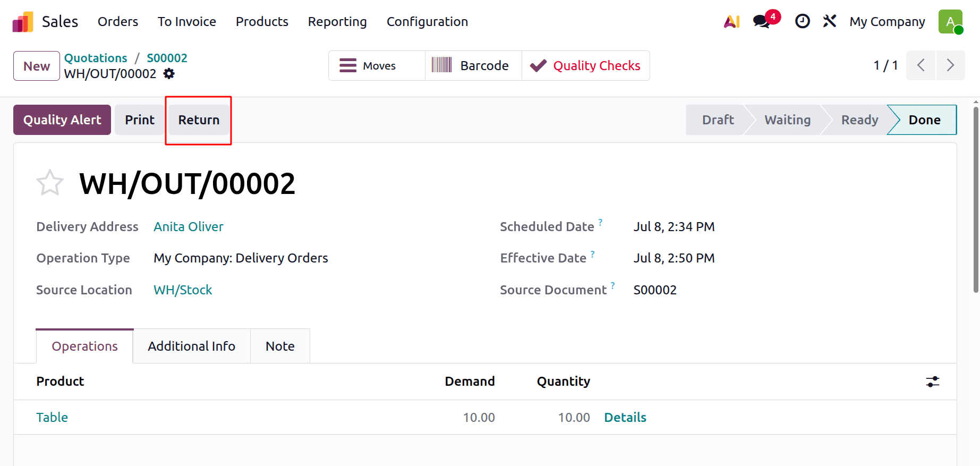
Task: Mark record as favorite with star
Action: 50,183
